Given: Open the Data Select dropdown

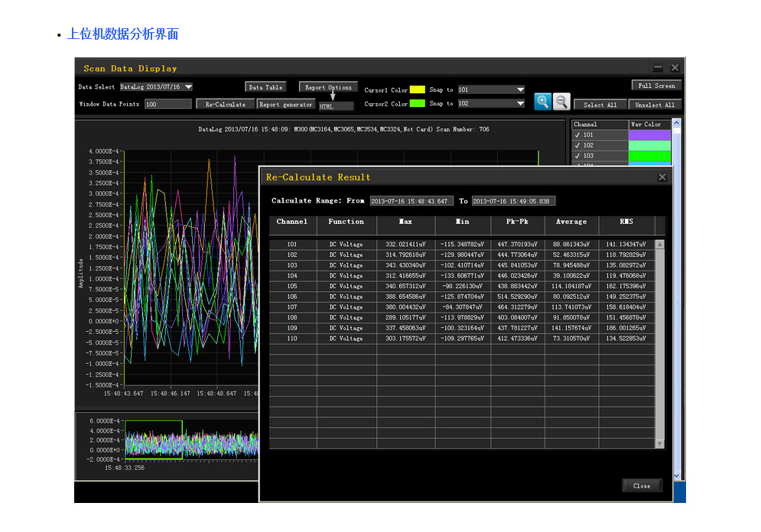Looking at the screenshot, I should (188, 87).
